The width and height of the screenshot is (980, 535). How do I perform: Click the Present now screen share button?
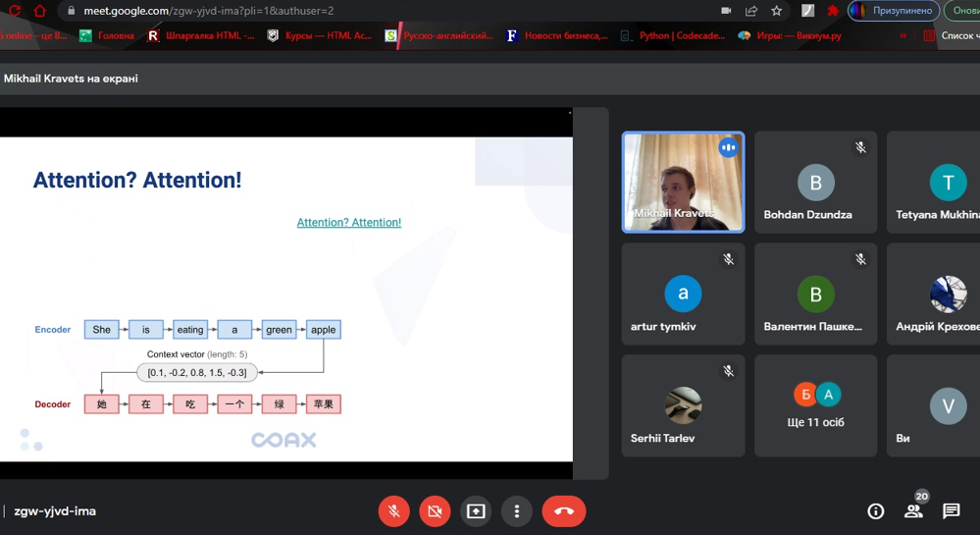[476, 511]
